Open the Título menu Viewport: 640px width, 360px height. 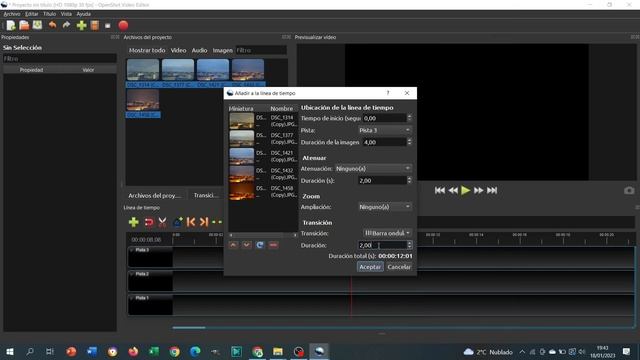(x=49, y=14)
